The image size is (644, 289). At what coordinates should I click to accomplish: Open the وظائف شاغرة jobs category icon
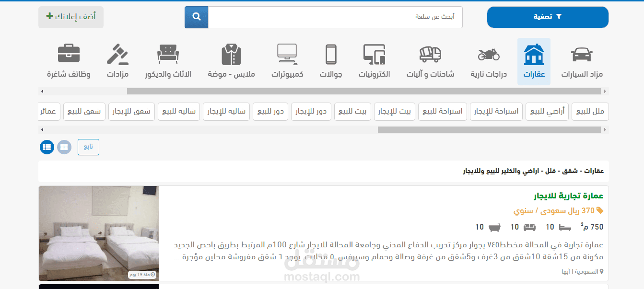click(69, 60)
